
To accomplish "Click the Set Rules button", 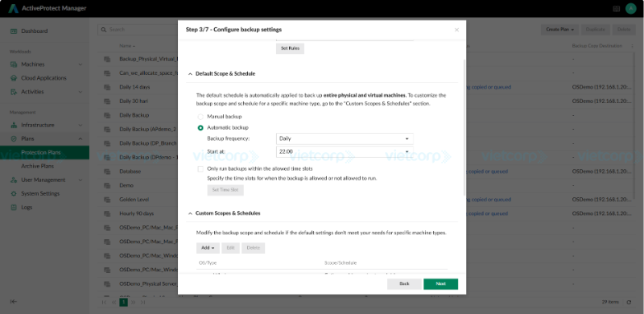I will point(290,48).
